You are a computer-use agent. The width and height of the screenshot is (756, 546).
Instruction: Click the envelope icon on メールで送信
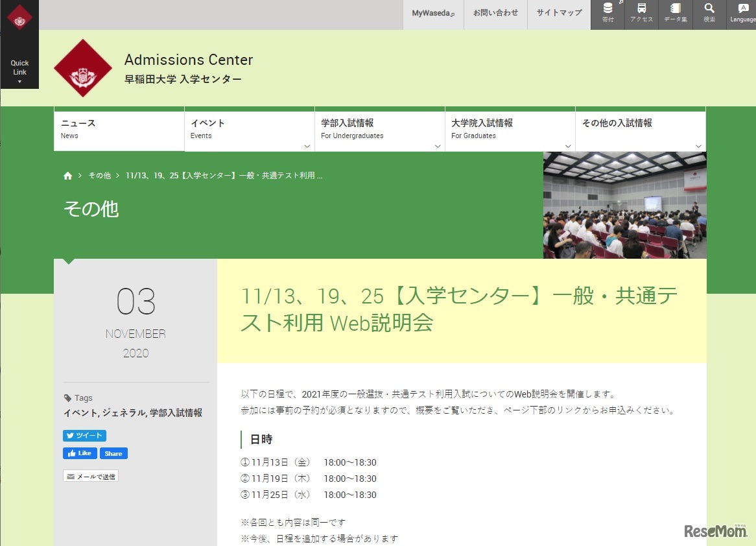click(x=70, y=475)
